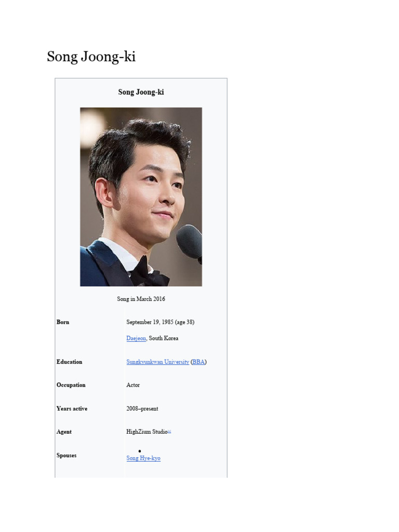
Task: Click the Education row label
Action: click(x=69, y=362)
